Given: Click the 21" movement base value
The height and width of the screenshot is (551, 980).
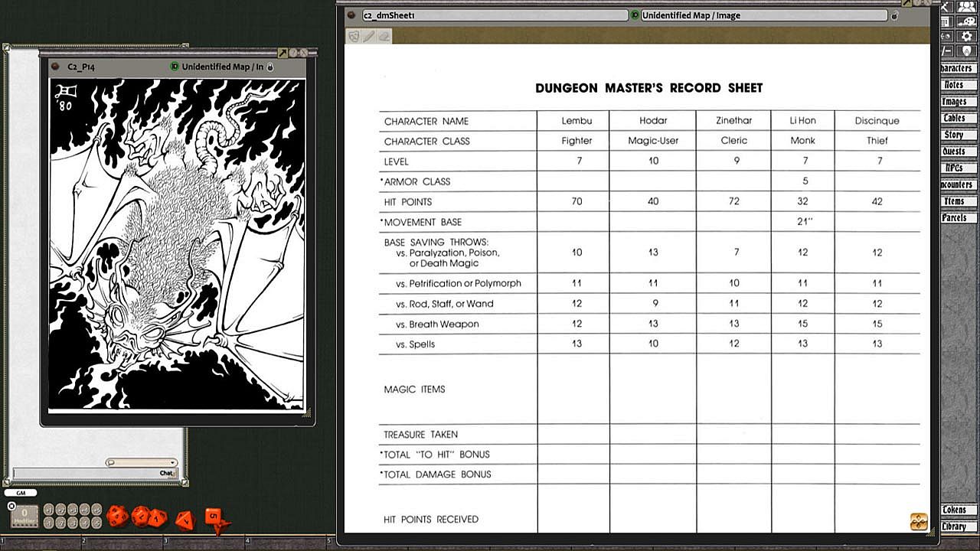Looking at the screenshot, I should click(x=805, y=222).
